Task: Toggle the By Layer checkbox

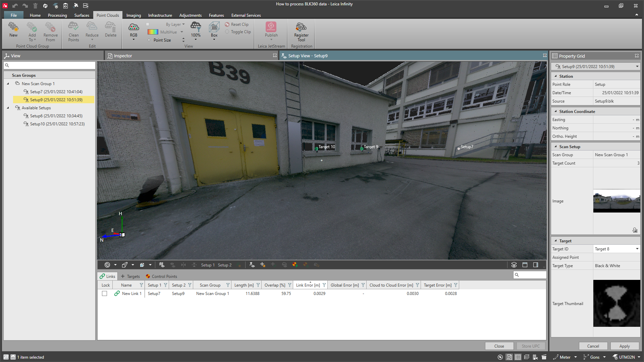Action: click(x=148, y=24)
